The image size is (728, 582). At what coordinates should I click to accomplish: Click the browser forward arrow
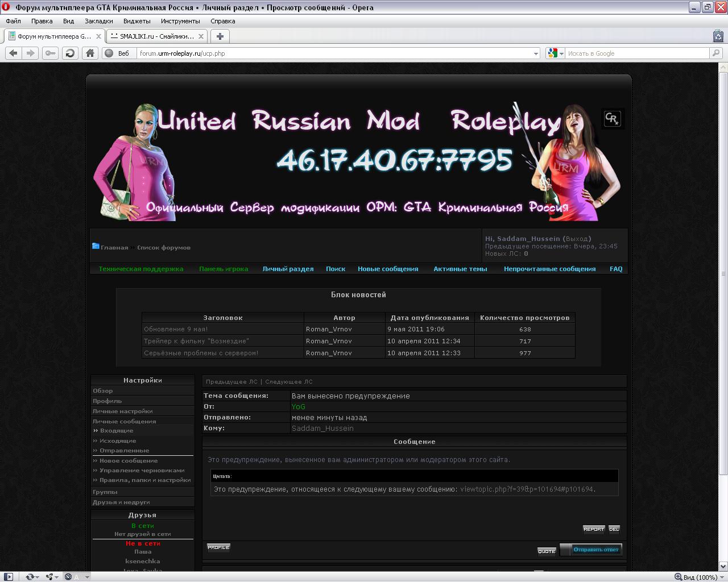(x=31, y=53)
